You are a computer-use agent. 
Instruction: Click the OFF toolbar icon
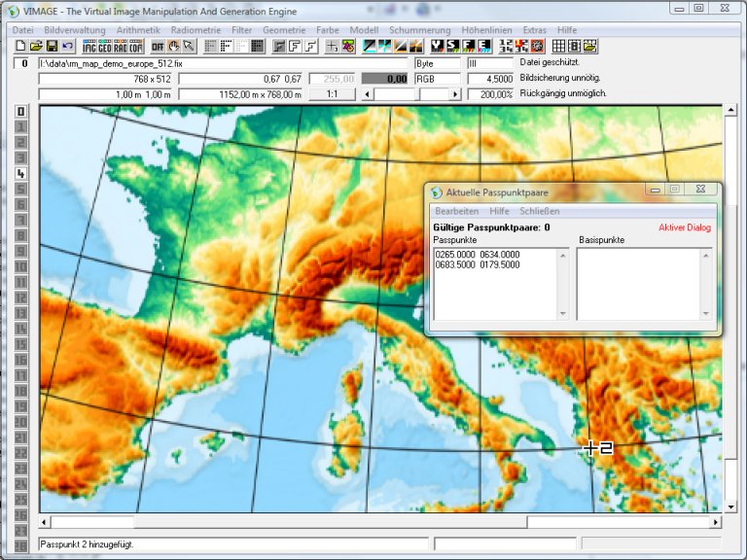pos(158,46)
